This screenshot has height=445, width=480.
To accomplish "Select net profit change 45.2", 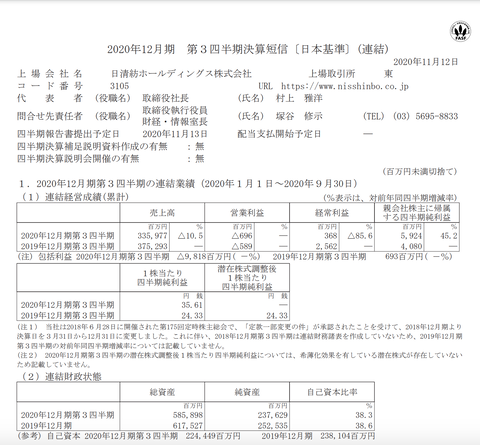I will (449, 236).
